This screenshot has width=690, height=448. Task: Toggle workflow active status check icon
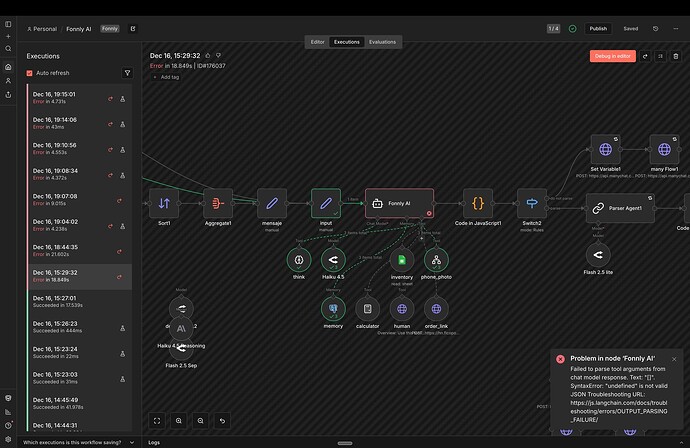tap(572, 29)
